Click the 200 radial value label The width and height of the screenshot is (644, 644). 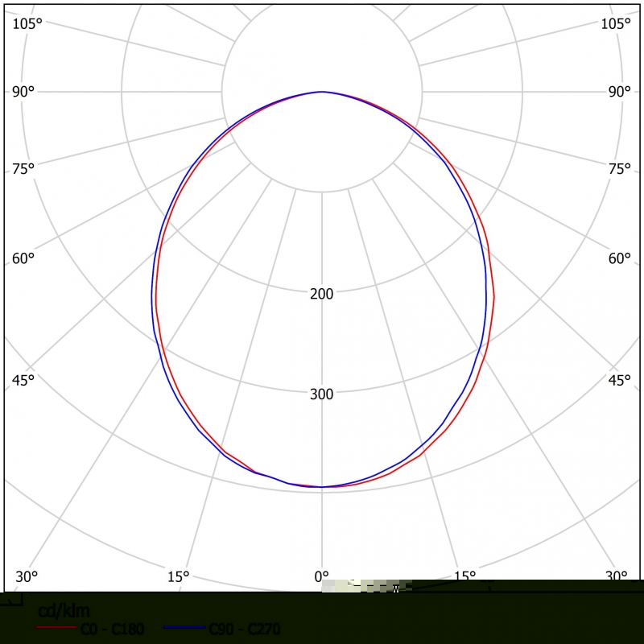point(321,294)
